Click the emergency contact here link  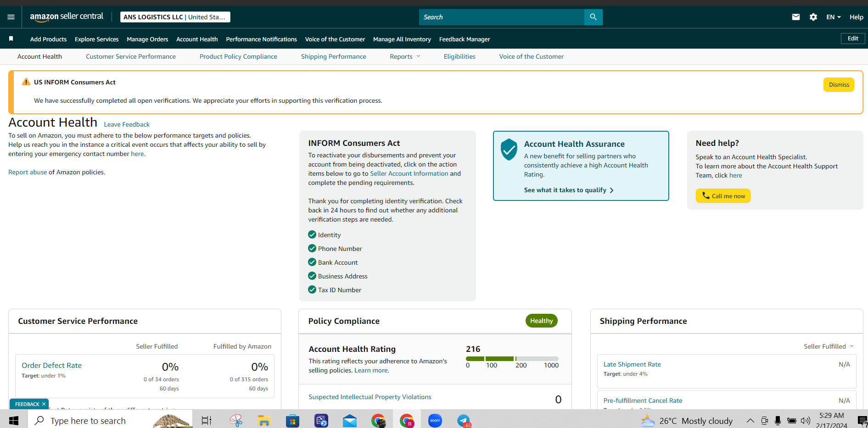[137, 154]
